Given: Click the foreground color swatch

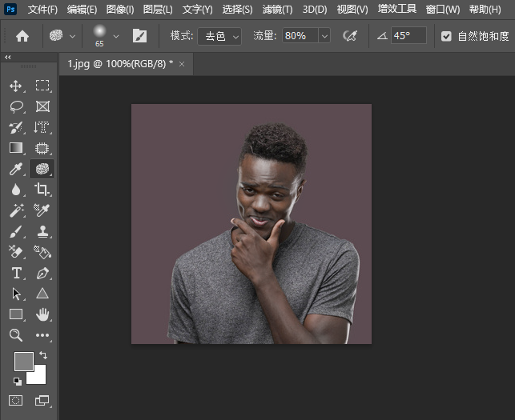Looking at the screenshot, I should pos(23,361).
